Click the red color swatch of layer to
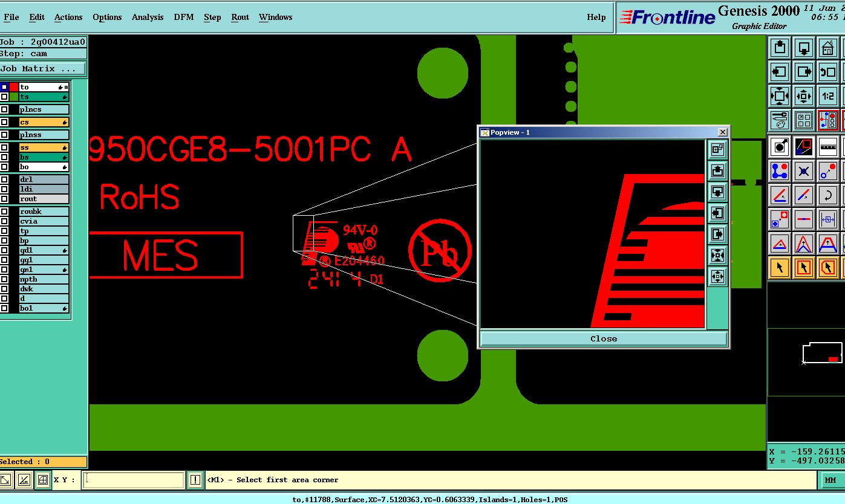 pos(14,87)
